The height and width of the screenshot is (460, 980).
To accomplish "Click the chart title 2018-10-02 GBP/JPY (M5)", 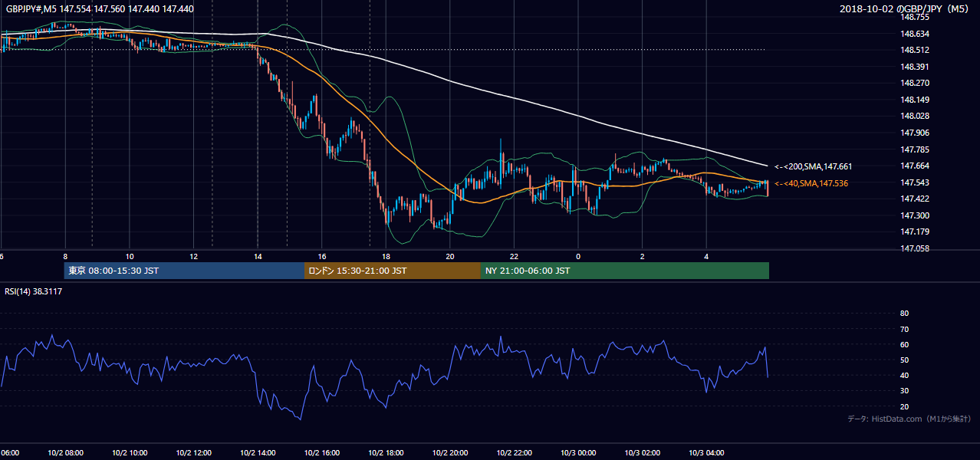I will [905, 8].
